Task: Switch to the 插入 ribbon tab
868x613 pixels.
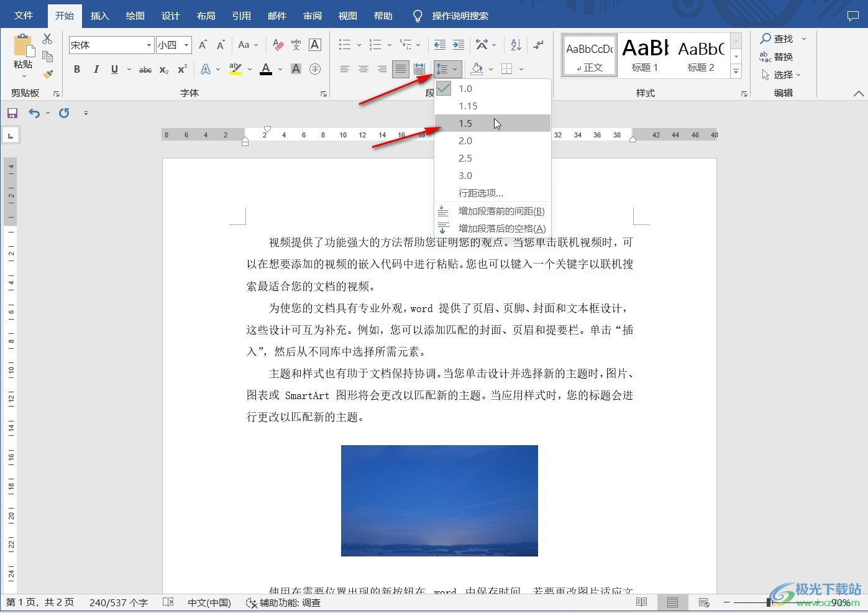Action: pyautogui.click(x=99, y=16)
